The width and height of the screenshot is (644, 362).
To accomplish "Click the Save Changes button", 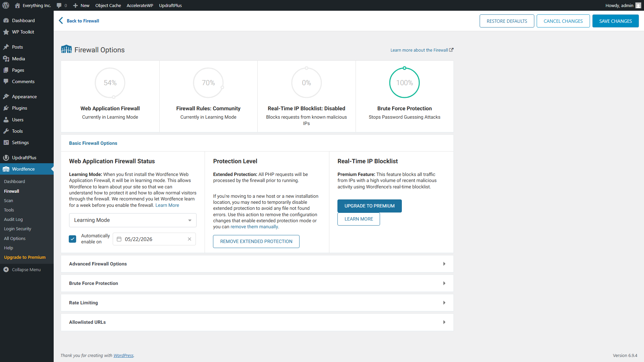I will point(615,21).
